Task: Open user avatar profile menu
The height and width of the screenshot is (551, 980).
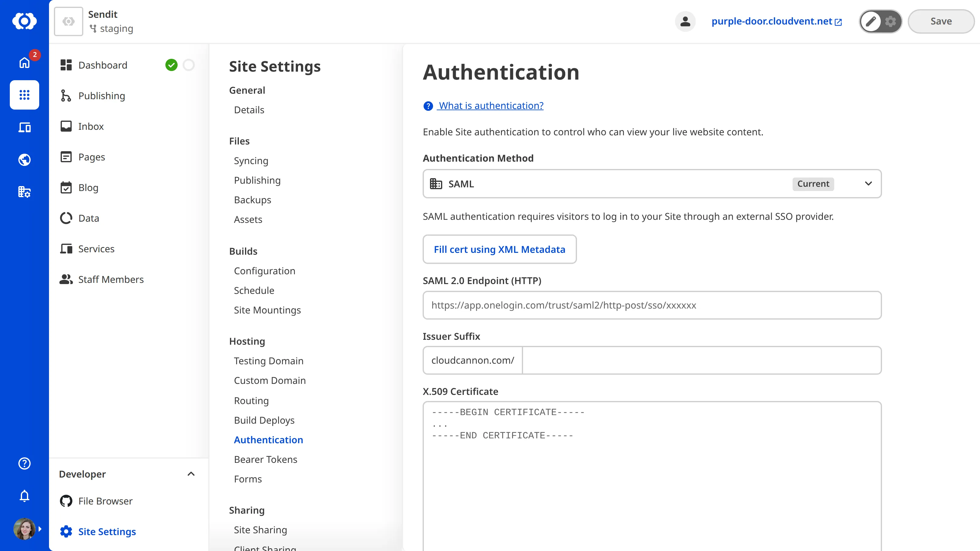Action: pos(24,529)
